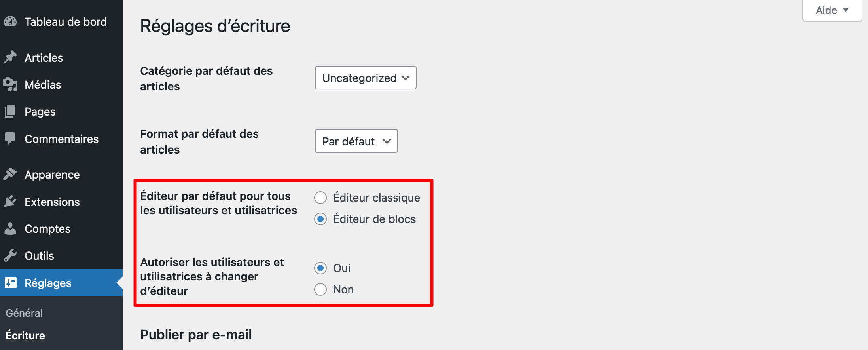Select Non for allowing editor switching
868x350 pixels.
(320, 289)
